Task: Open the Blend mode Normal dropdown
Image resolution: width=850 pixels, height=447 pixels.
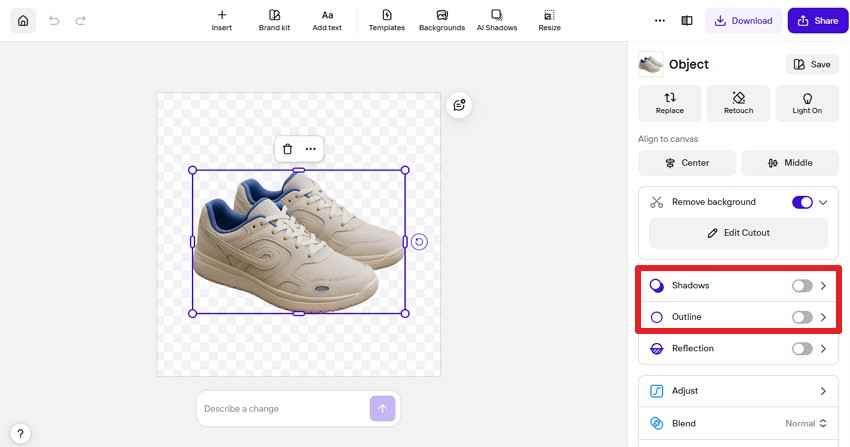Action: pos(806,423)
